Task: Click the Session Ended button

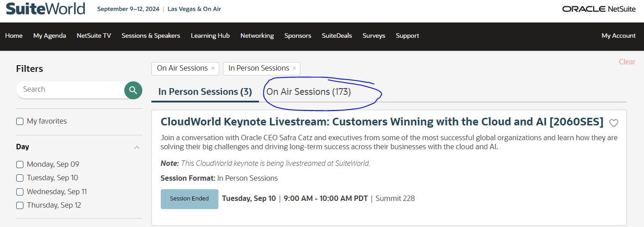Action: [189, 199]
